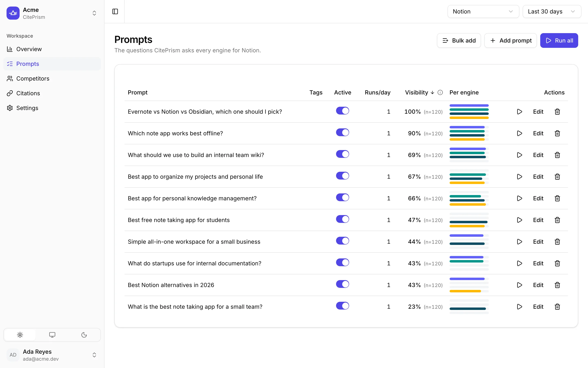Open Citations in the sidebar

tap(52, 93)
